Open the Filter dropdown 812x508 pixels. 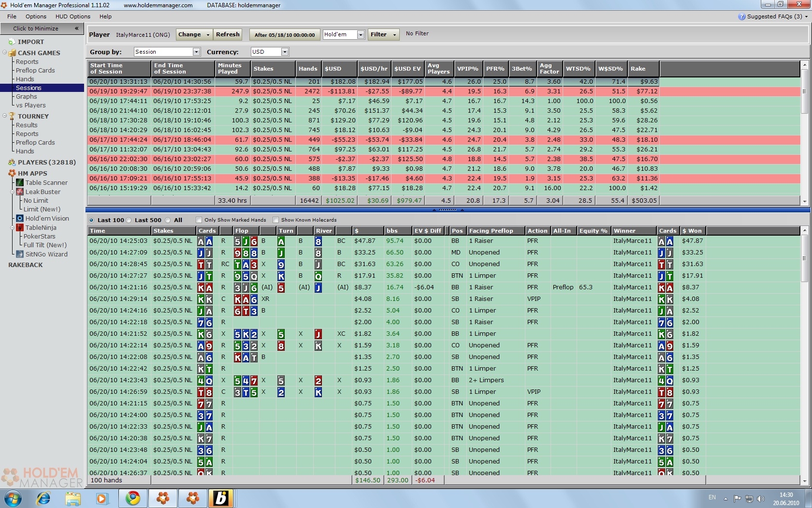[383, 34]
